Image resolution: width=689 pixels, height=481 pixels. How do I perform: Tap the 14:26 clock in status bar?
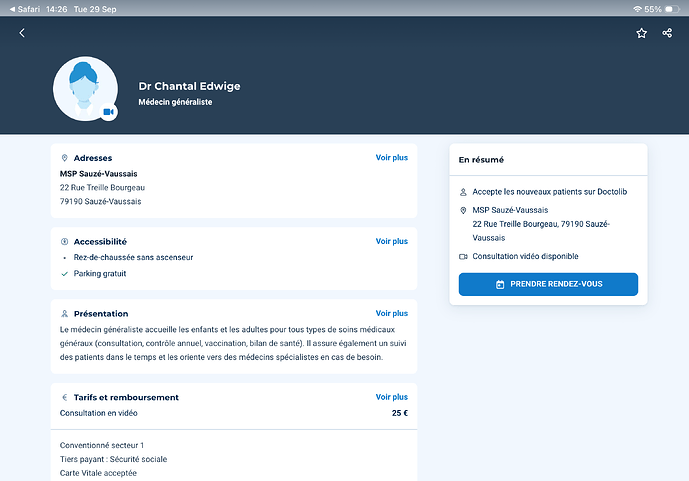point(56,9)
